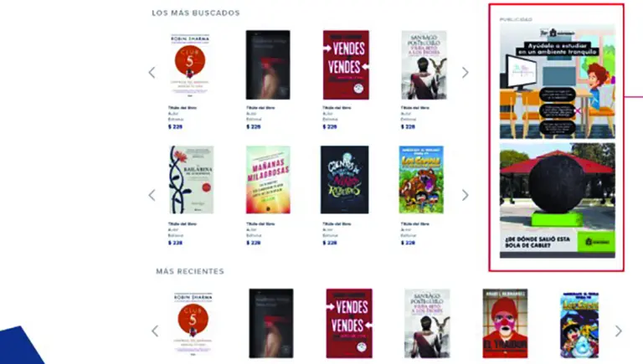Open El Traidor book in Más Recientes

pyautogui.click(x=505, y=324)
